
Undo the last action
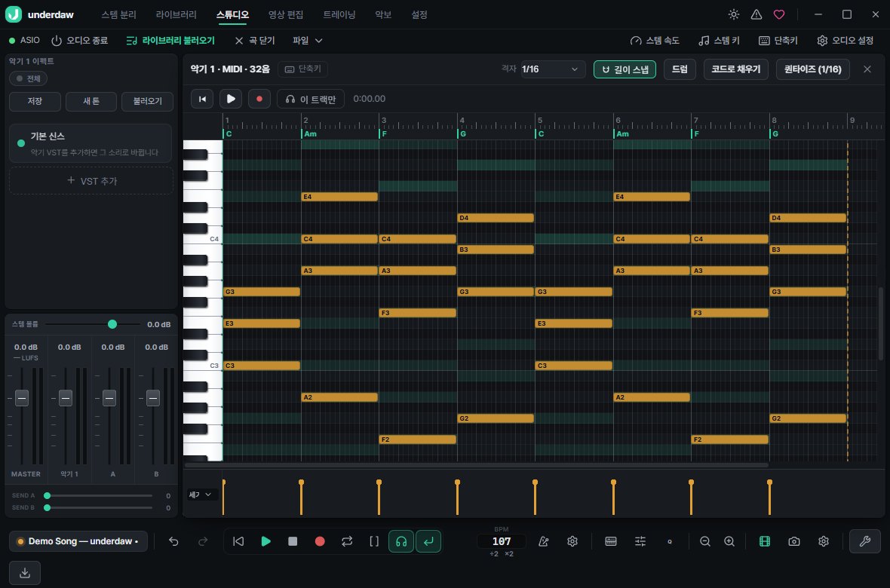173,541
